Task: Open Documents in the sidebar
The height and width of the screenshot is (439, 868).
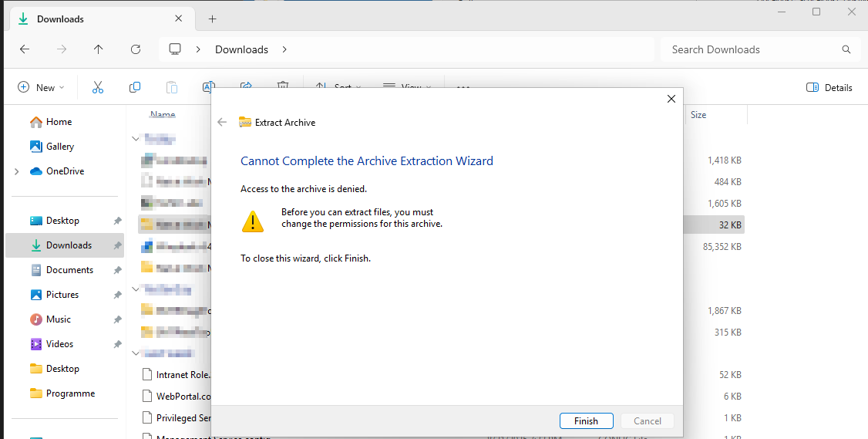Action: pyautogui.click(x=69, y=270)
